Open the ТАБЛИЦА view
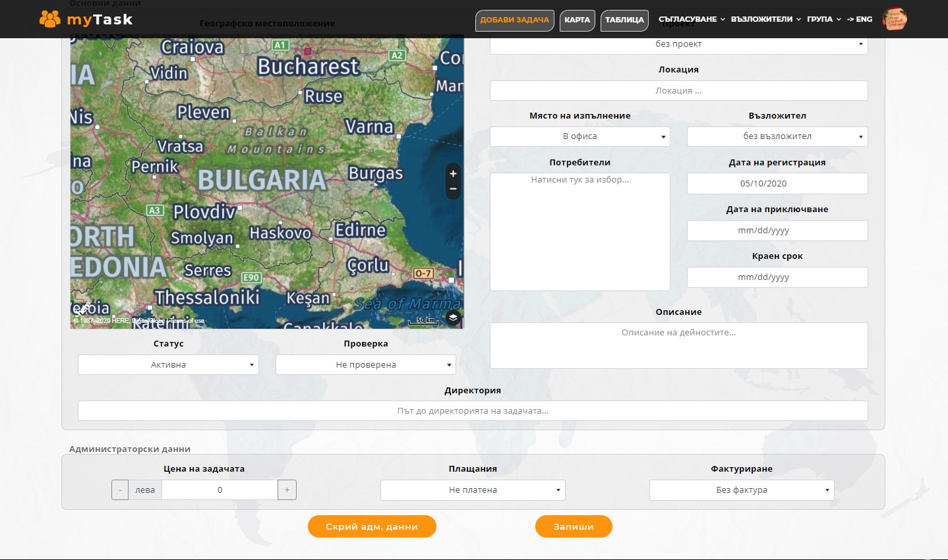 pyautogui.click(x=624, y=20)
